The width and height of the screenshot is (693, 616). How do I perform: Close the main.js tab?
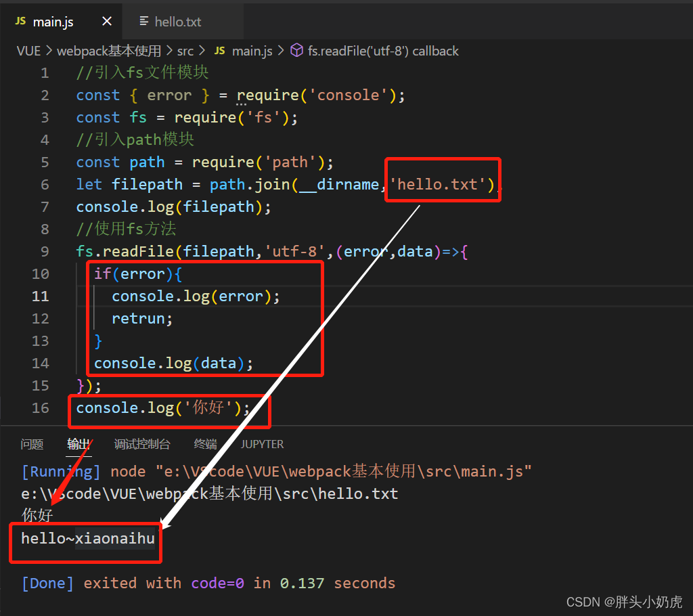106,21
